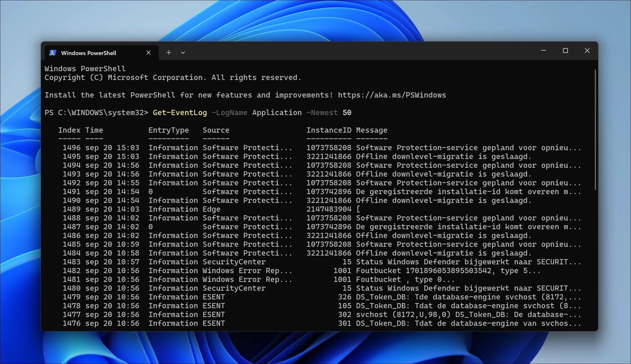
Task: Close the Windows PowerShell tab
Action: pos(149,53)
